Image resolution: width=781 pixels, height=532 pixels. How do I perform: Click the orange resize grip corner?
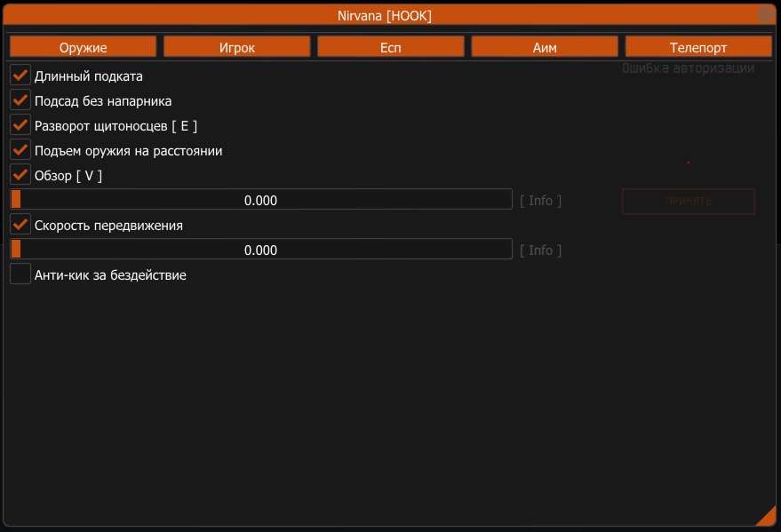point(768,517)
